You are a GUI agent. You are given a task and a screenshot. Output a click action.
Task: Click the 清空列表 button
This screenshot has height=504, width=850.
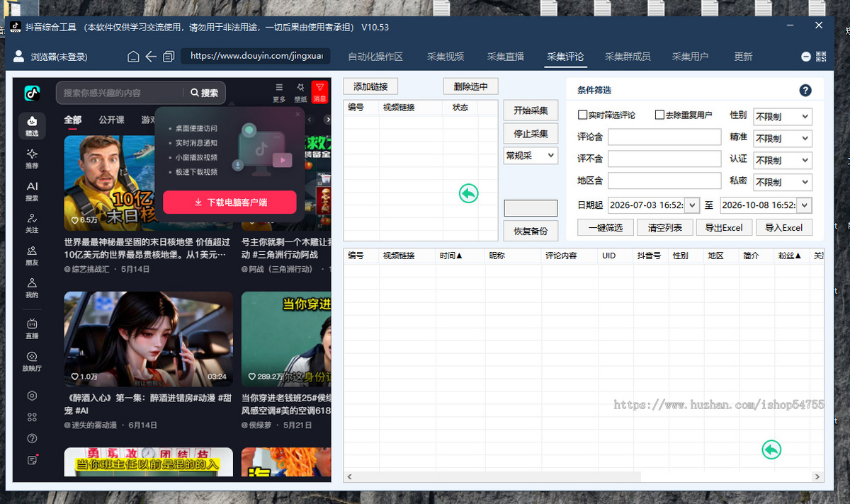(x=665, y=227)
